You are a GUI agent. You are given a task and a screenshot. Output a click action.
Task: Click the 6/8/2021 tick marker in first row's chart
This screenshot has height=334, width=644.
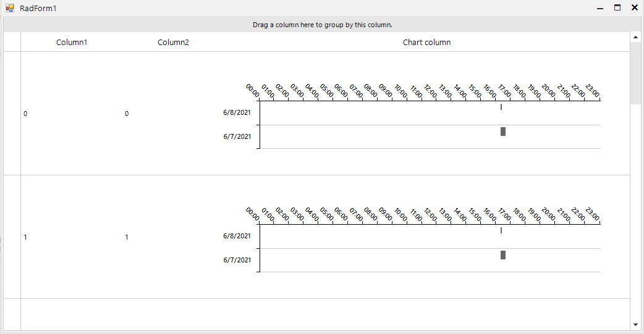tap(501, 107)
